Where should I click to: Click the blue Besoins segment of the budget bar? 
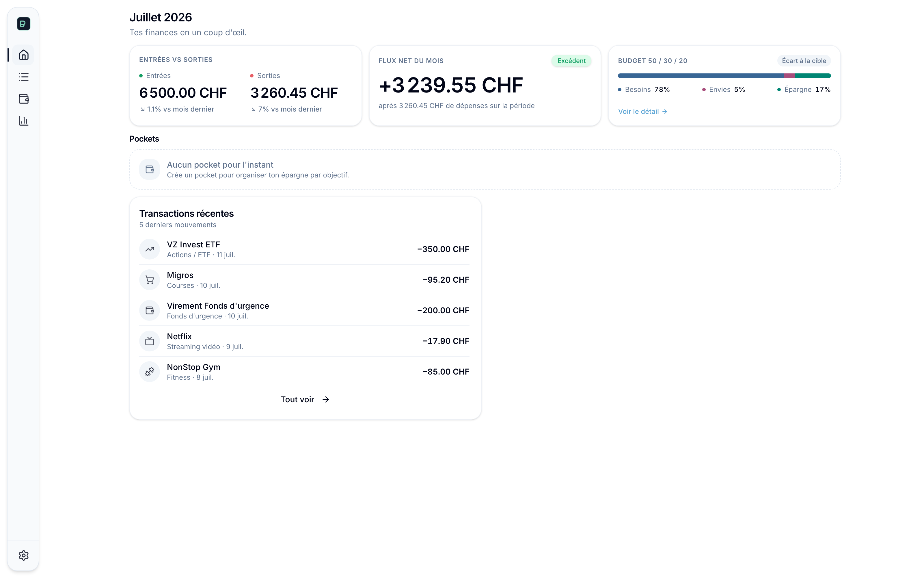click(701, 76)
